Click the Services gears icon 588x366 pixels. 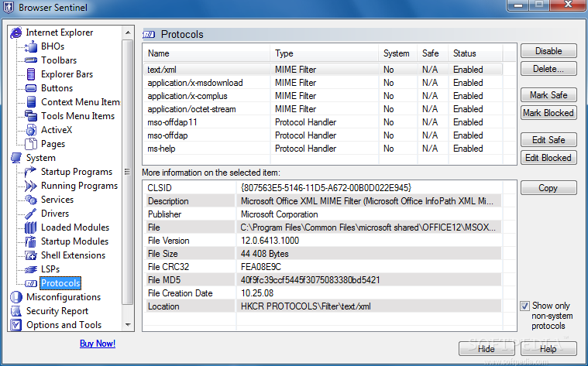pos(31,200)
